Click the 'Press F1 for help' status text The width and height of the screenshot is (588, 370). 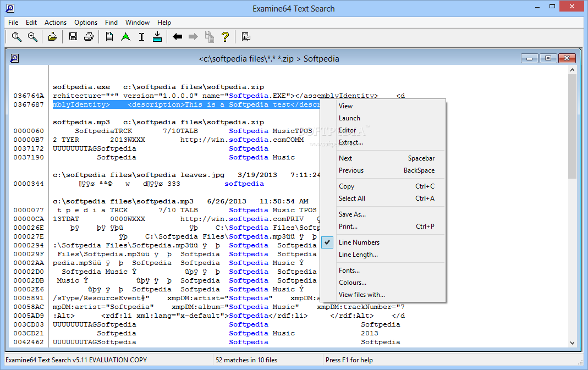point(349,360)
